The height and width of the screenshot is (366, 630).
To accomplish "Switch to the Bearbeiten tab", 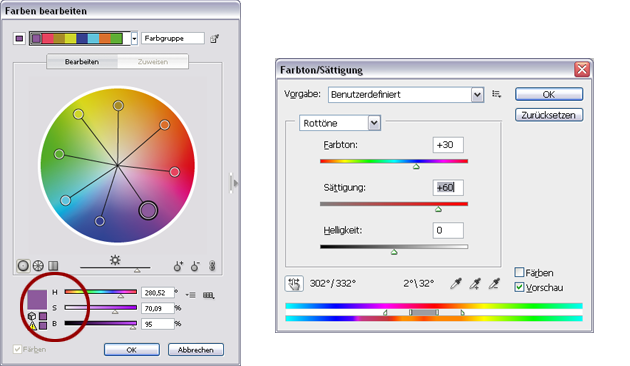I will pos(82,61).
